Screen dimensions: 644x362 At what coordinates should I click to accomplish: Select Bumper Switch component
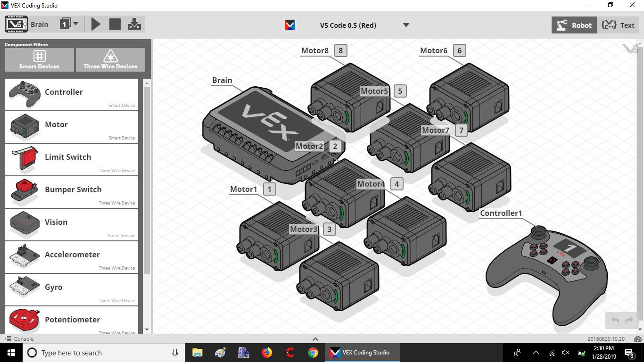pos(71,192)
